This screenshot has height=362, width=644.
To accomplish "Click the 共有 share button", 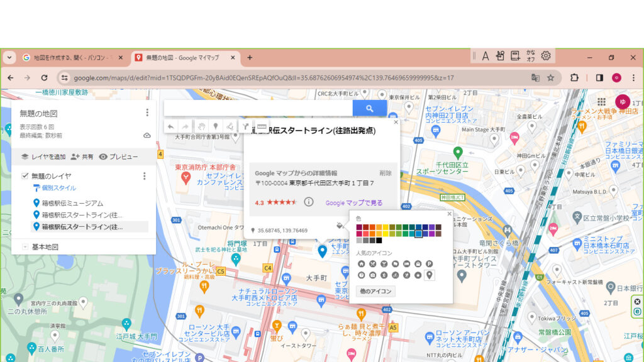I will click(82, 156).
